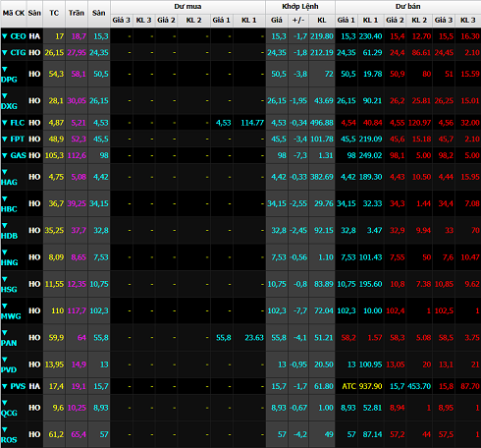Open the FPT stock symbol
Screen dimensions: 481x448
[18, 140]
